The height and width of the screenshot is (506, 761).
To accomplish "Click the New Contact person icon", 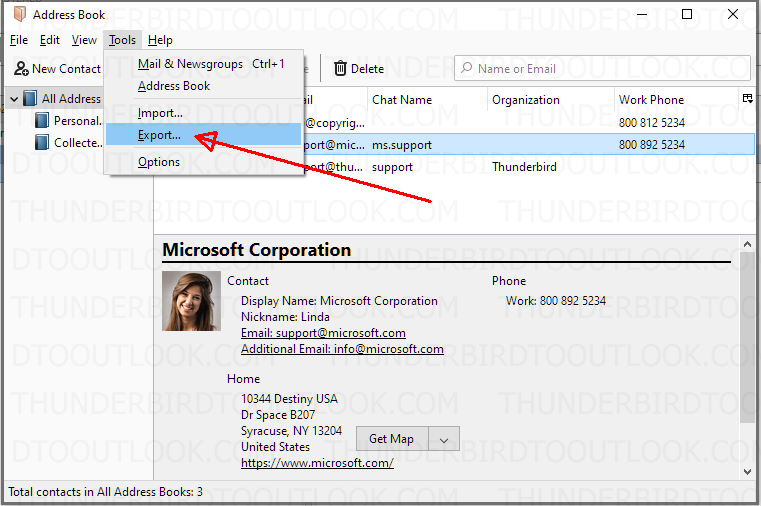I will [x=21, y=69].
